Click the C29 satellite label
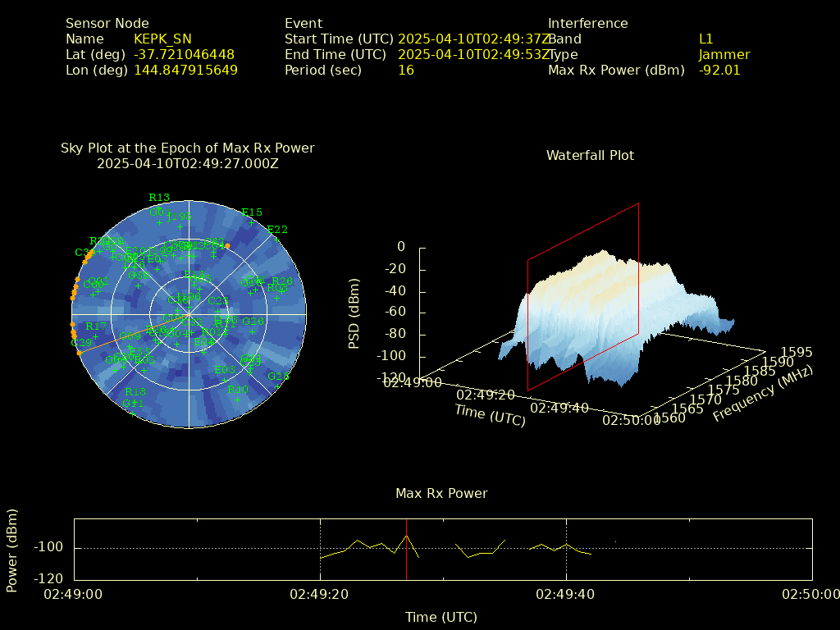The width and height of the screenshot is (840, 630). (x=81, y=343)
